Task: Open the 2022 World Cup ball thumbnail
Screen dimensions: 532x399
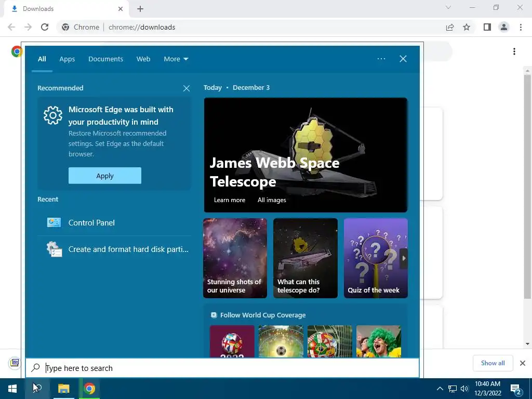Action: [232, 341]
